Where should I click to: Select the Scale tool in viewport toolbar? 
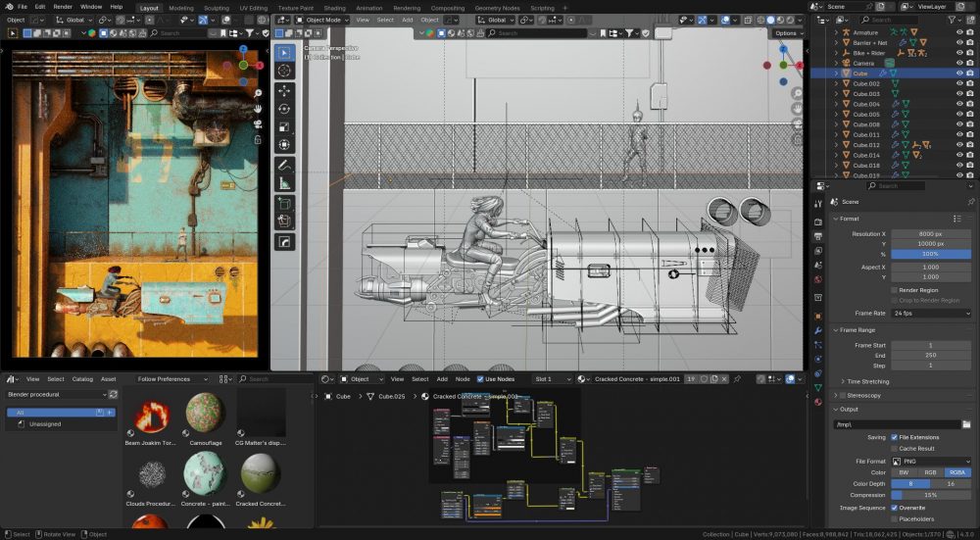(284, 126)
